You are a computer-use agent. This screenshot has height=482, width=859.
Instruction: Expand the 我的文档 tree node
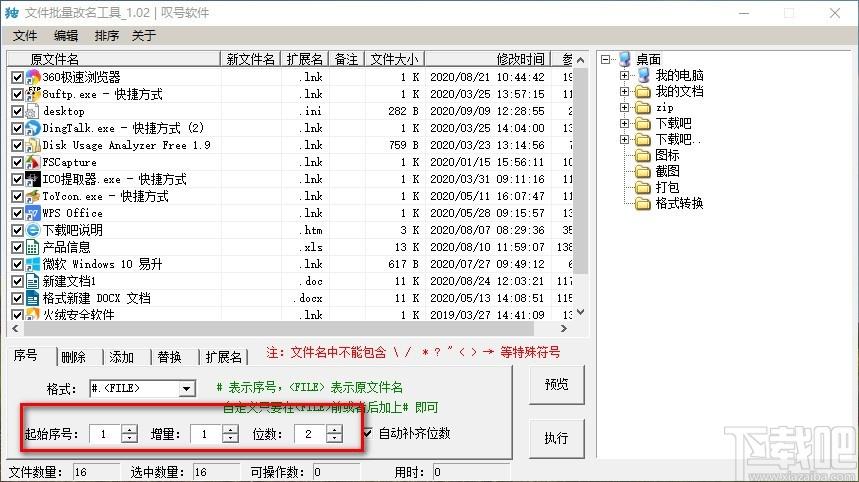[x=625, y=91]
